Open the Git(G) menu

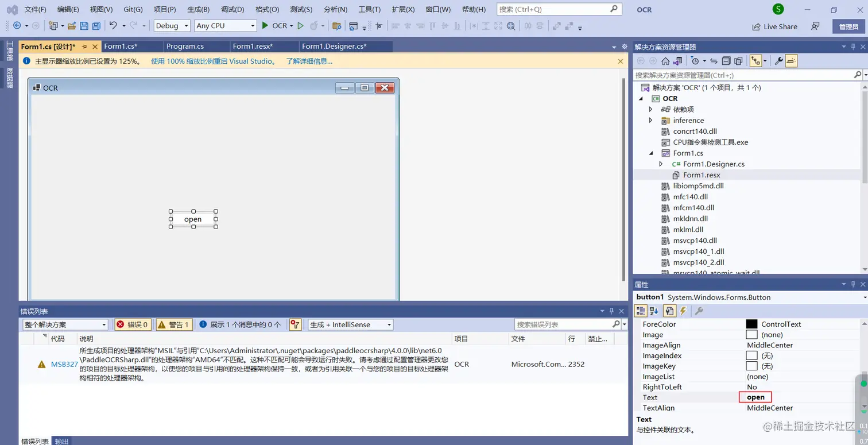point(133,9)
